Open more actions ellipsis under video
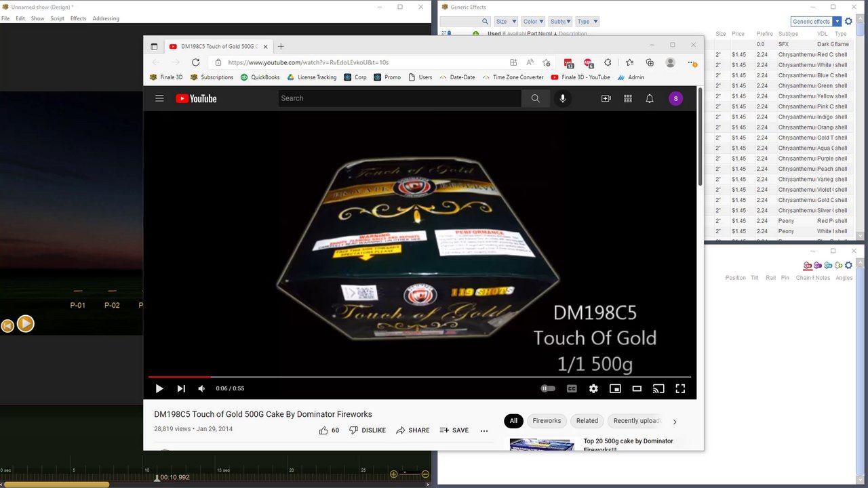 click(484, 430)
